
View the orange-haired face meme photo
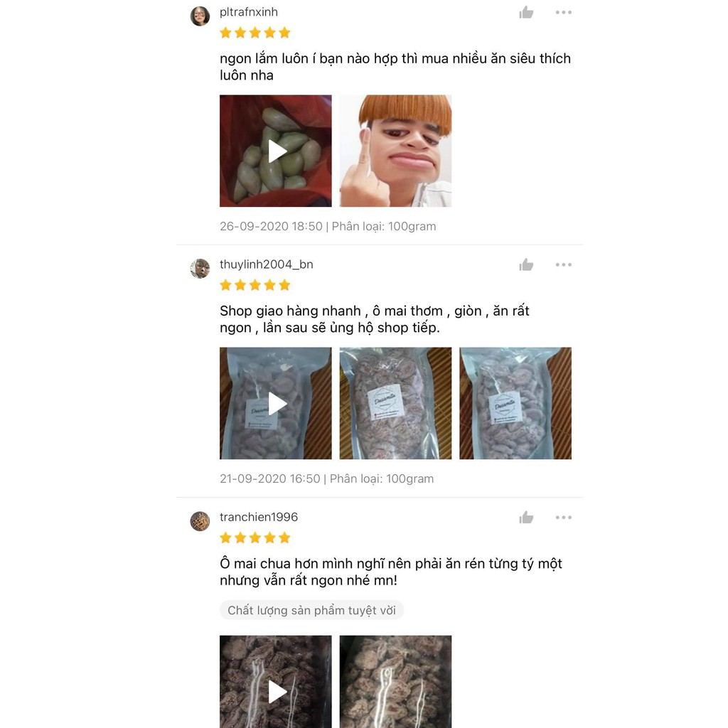[x=395, y=151]
